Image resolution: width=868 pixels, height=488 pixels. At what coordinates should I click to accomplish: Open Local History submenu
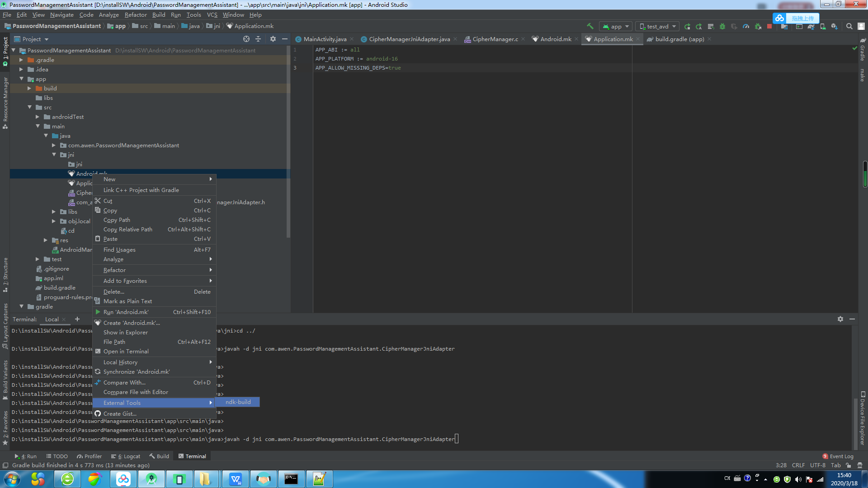pos(154,362)
